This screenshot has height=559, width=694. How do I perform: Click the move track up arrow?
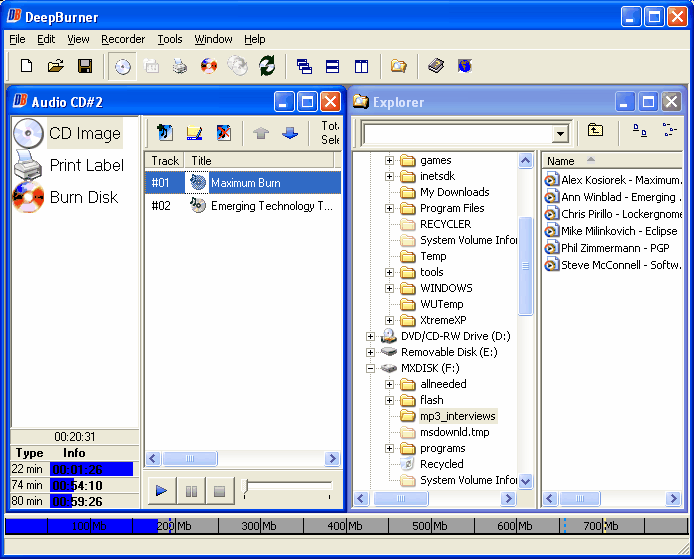[261, 133]
